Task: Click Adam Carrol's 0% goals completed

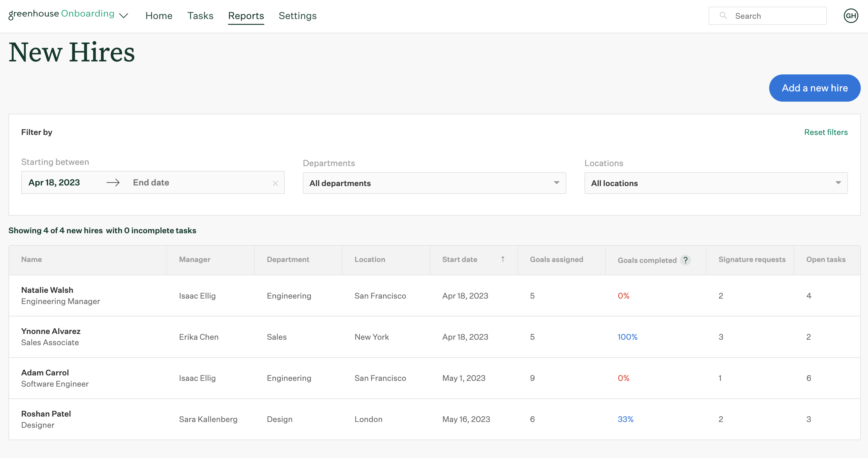Action: (623, 378)
